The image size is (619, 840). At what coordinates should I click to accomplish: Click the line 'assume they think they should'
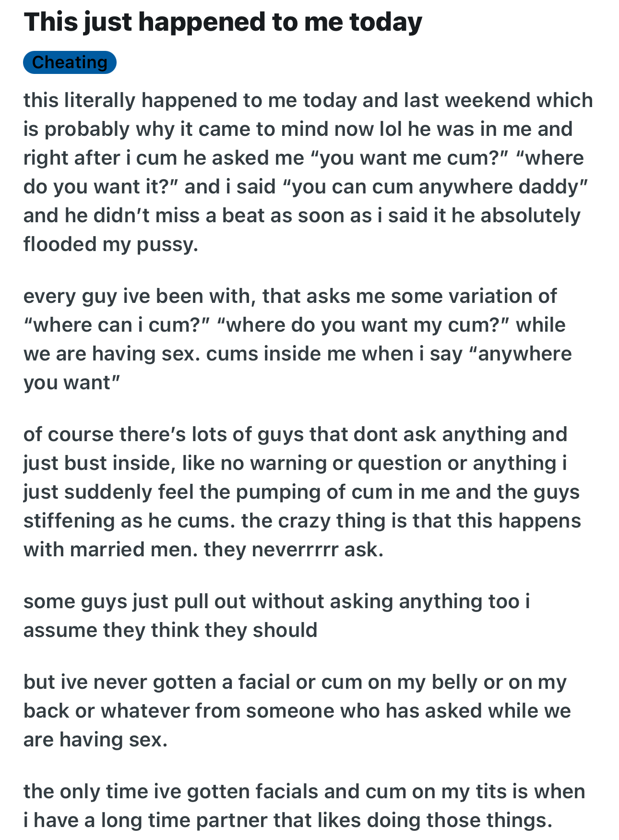pyautogui.click(x=170, y=630)
